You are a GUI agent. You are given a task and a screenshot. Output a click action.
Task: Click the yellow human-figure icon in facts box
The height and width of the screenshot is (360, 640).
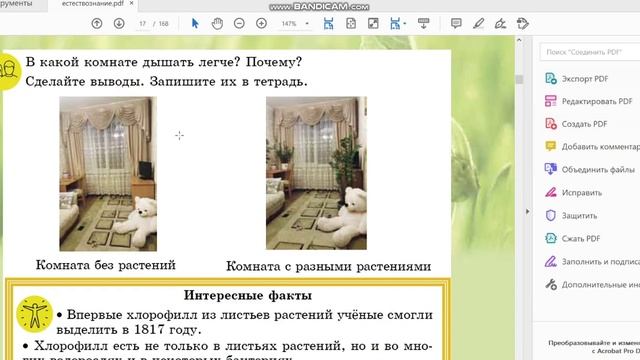coord(35,314)
